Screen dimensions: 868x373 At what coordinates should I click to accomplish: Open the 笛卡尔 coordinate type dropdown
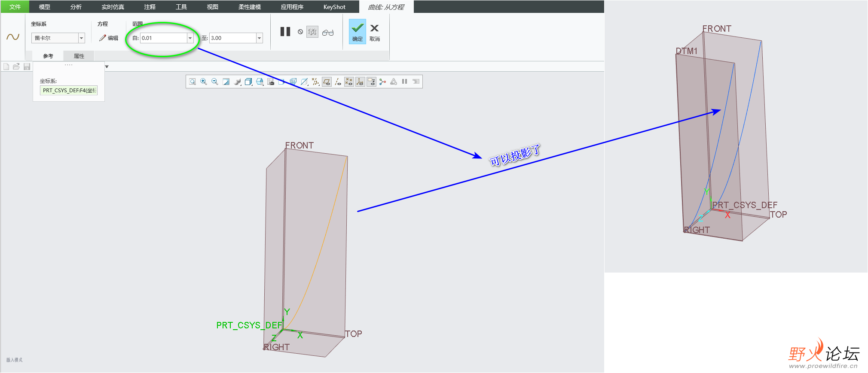pyautogui.click(x=81, y=38)
